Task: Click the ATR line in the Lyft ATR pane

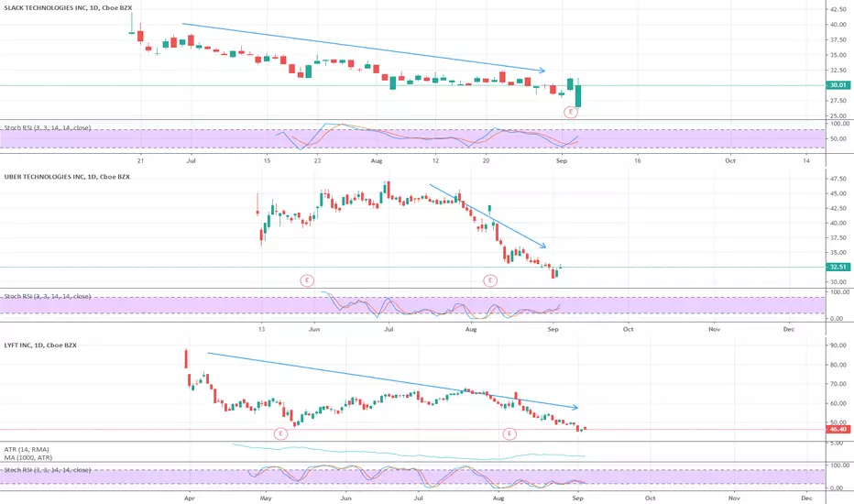Action: 409,454
